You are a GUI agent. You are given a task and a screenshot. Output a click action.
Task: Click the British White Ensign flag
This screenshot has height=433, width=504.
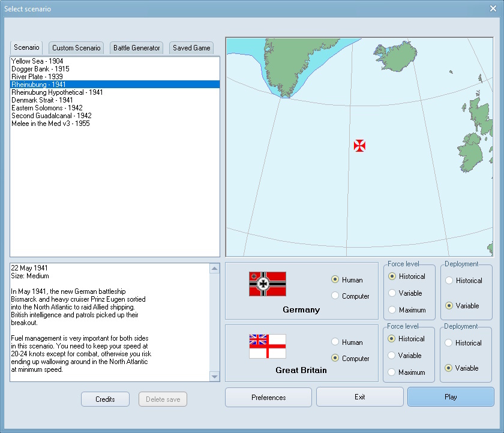point(268,346)
